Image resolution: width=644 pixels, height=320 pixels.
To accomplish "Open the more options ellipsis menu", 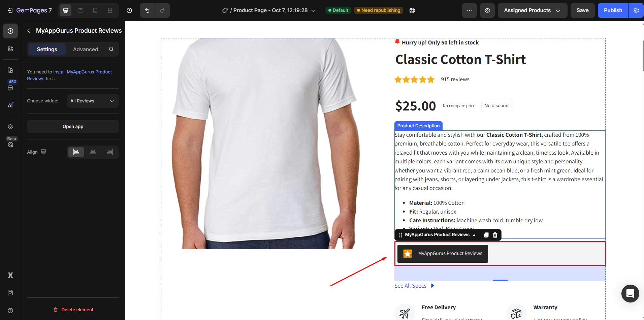I will coord(470,10).
